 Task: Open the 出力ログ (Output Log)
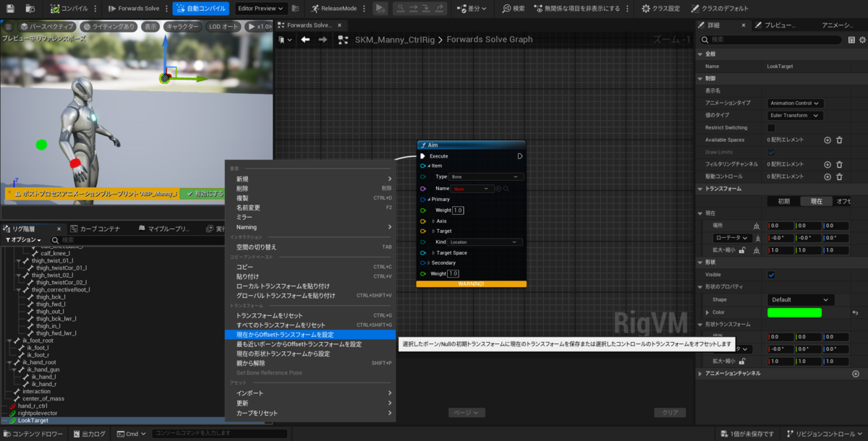88,434
